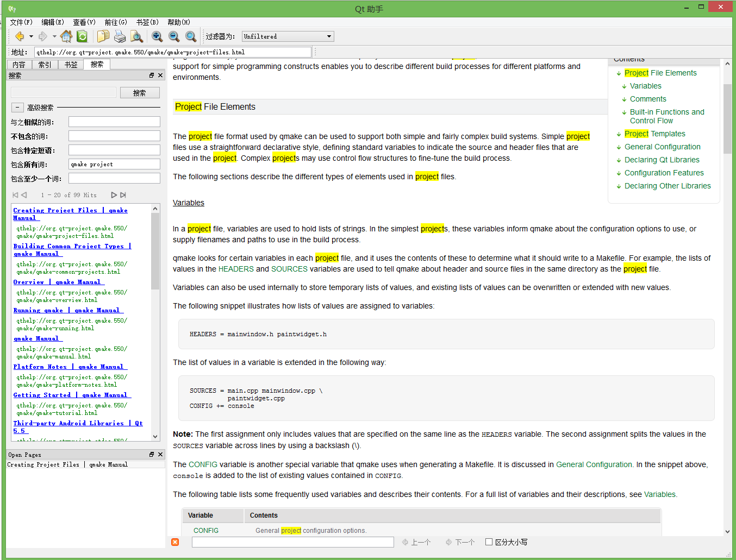Open the 编辑(E) menu
This screenshot has height=560, width=736.
(53, 22)
